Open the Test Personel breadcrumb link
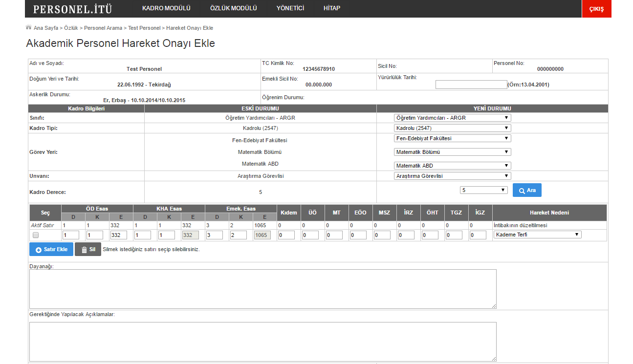Image resolution: width=633 pixels, height=364 pixels. point(144,28)
